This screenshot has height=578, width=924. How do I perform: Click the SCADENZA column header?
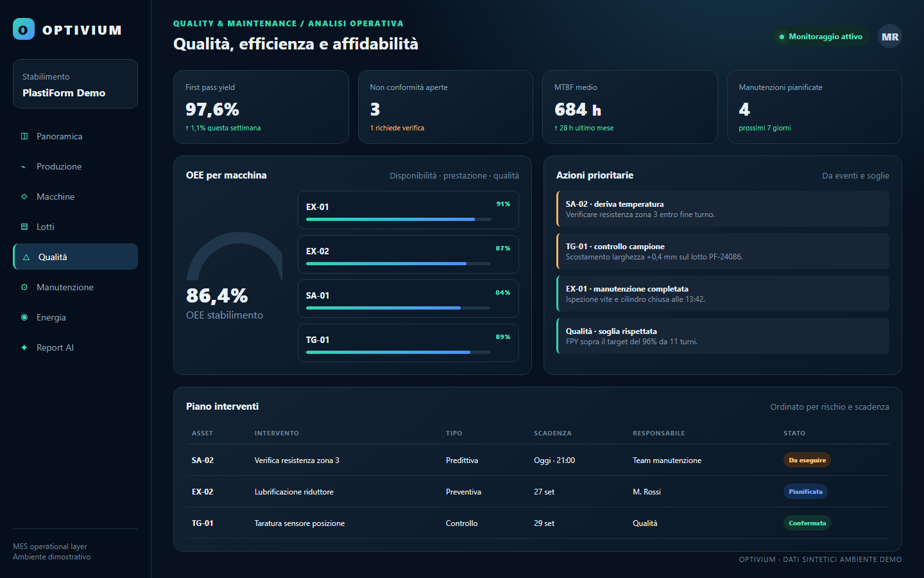552,433
